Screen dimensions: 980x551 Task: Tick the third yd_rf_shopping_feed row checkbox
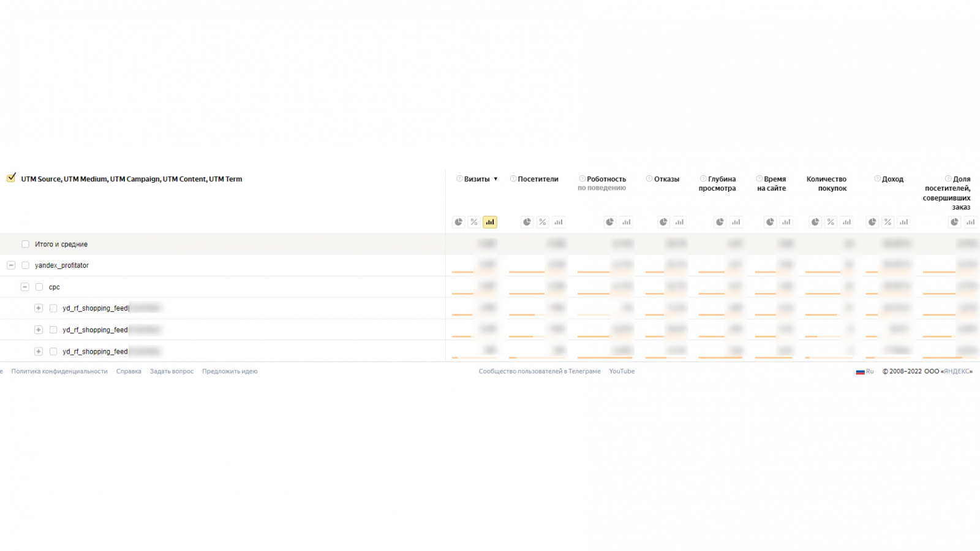(x=53, y=352)
